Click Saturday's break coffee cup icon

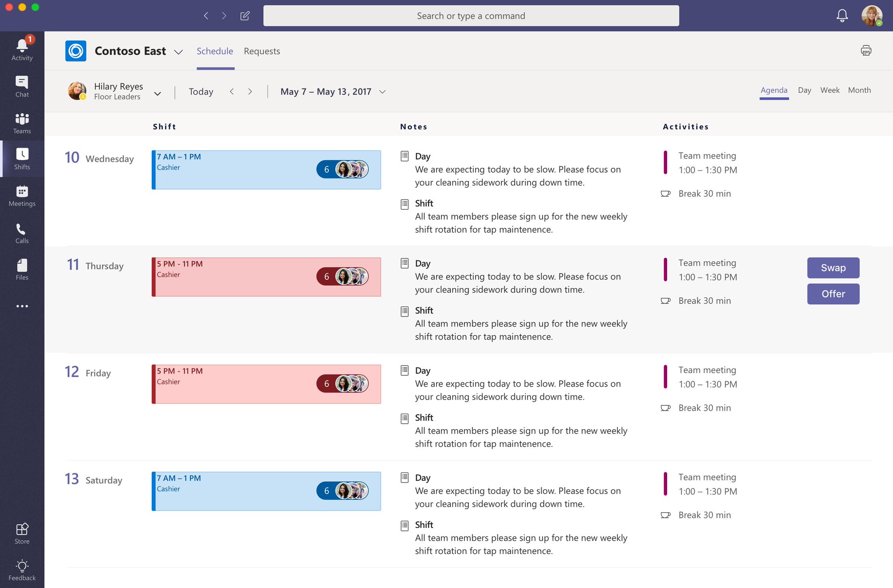665,515
